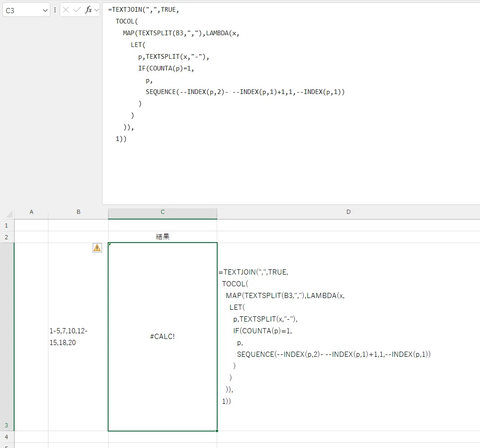Click the IF(COUNTA(p)=1, line in formula bar
Image resolution: width=480 pixels, height=448 pixels.
(166, 68)
